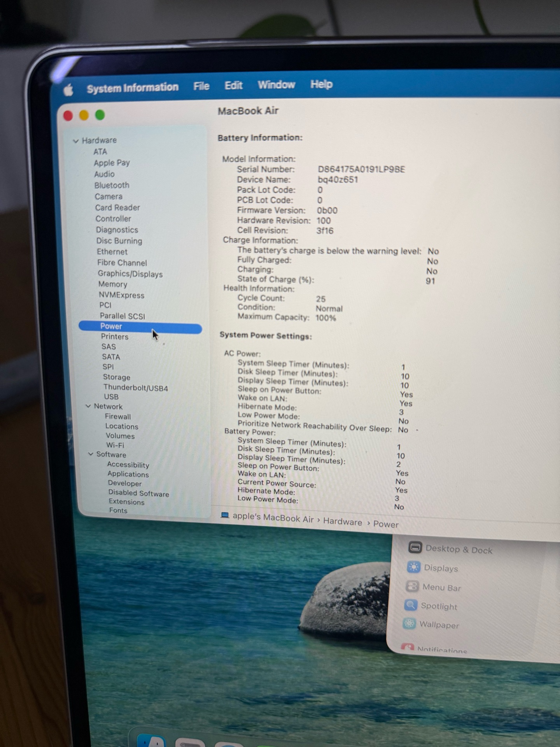560x747 pixels.
Task: Select Thunderbolt/USB4 in the sidebar
Action: [135, 388]
